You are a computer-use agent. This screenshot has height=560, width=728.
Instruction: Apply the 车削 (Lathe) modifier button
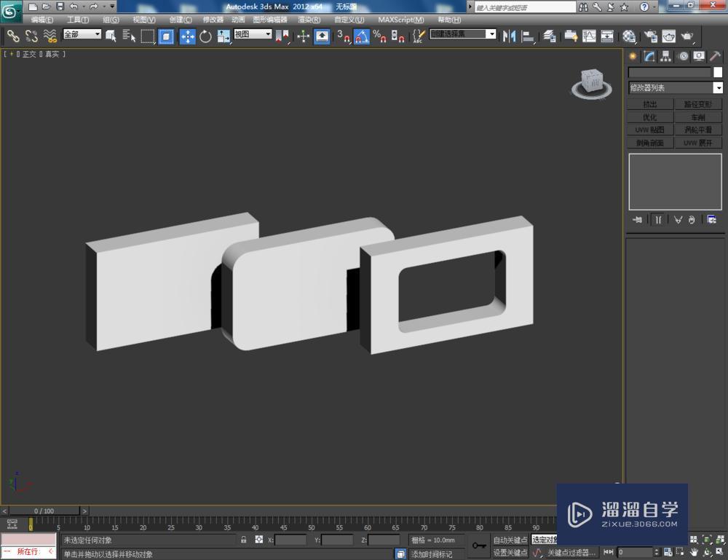tap(697, 116)
